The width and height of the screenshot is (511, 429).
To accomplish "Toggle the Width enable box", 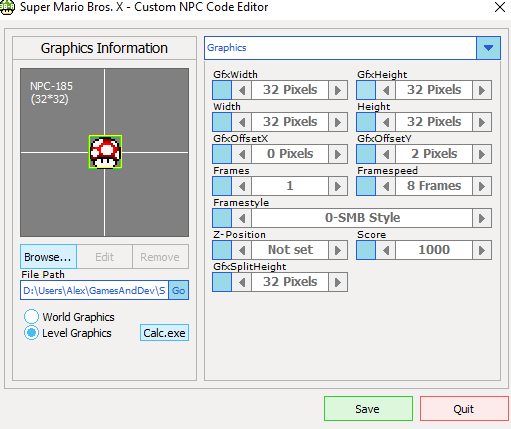I will pyautogui.click(x=222, y=122).
